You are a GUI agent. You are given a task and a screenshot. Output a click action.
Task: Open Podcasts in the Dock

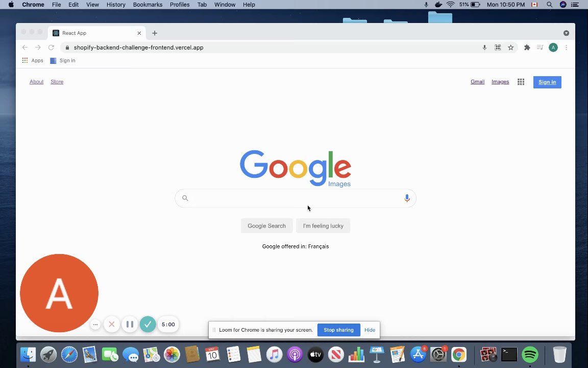click(295, 354)
